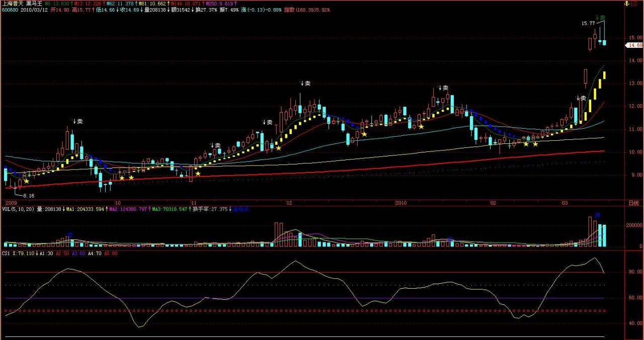Click the 11.00 price axis label
This screenshot has height=340, width=644.
[636, 129]
